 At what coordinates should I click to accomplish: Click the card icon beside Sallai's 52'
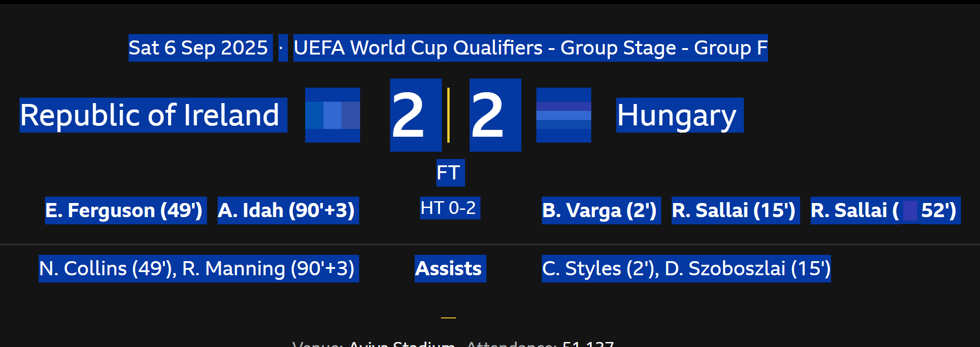coord(910,211)
